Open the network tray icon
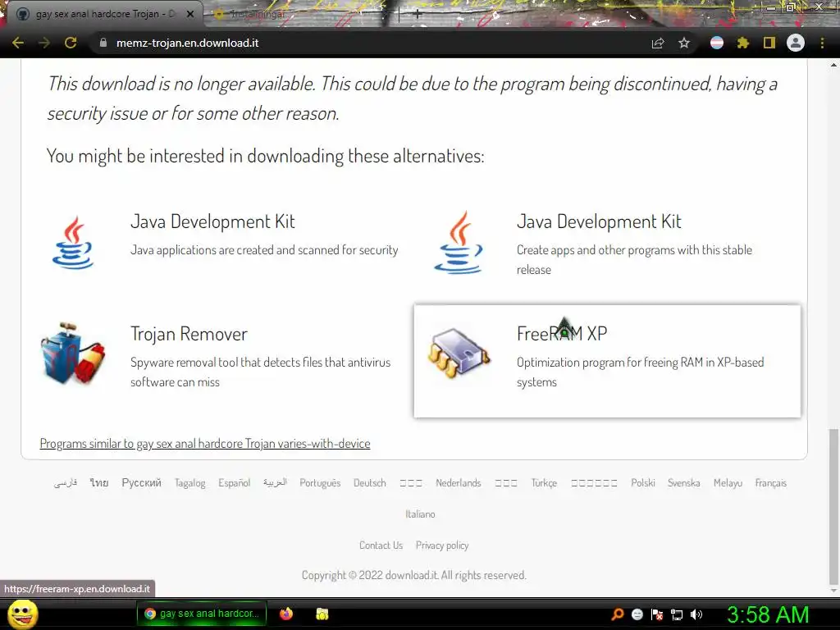This screenshot has width=840, height=630. click(677, 614)
